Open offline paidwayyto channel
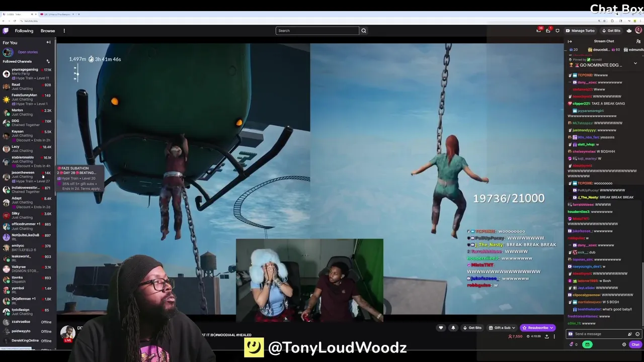The height and width of the screenshot is (362, 644). click(x=27, y=331)
